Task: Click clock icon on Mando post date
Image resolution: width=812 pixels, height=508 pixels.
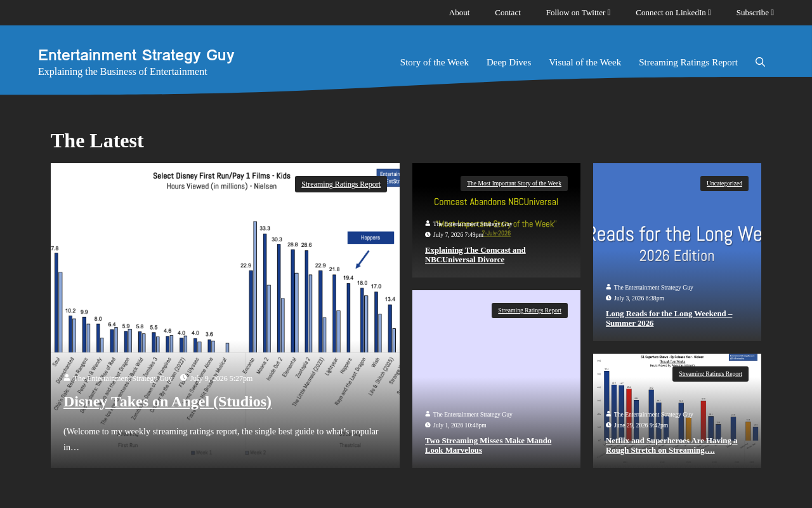Action: point(428,425)
